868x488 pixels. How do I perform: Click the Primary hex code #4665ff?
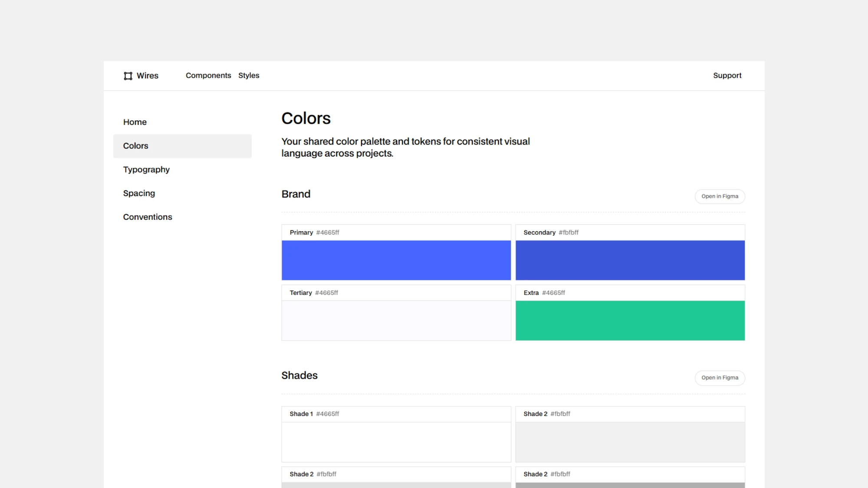[x=328, y=232]
